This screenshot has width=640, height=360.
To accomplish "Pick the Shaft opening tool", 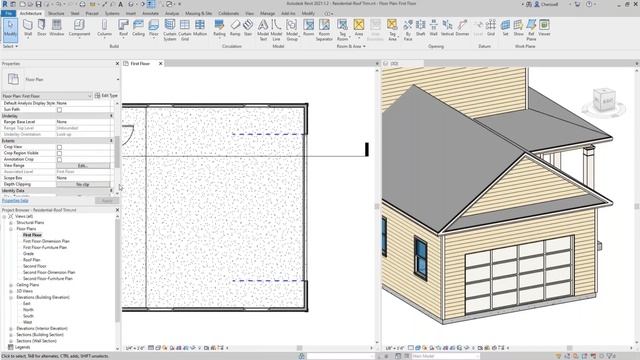I will (420, 28).
